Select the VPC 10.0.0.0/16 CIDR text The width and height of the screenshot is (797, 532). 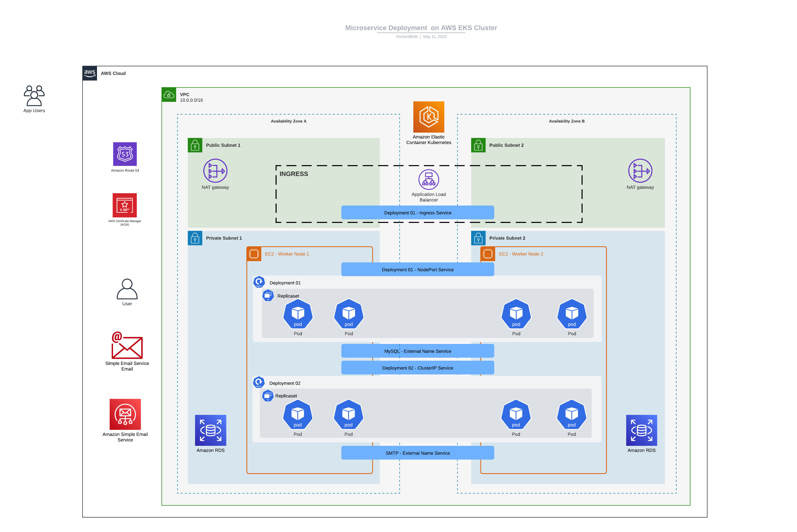(191, 100)
